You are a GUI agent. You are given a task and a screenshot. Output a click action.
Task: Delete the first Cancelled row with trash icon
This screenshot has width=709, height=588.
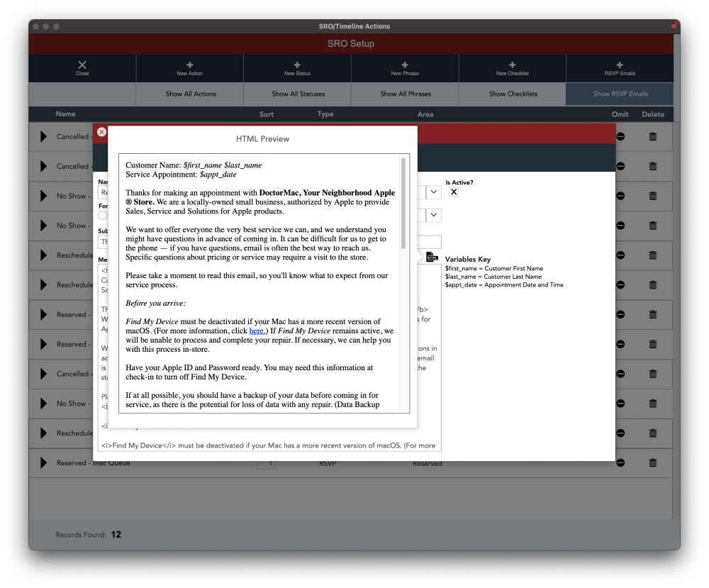pos(653,136)
